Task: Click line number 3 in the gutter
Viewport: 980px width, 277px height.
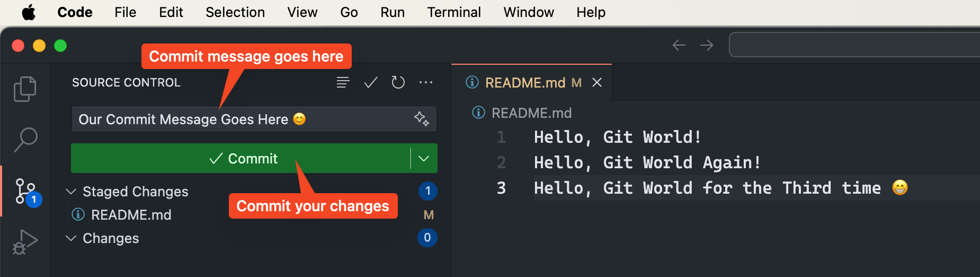Action: point(501,188)
